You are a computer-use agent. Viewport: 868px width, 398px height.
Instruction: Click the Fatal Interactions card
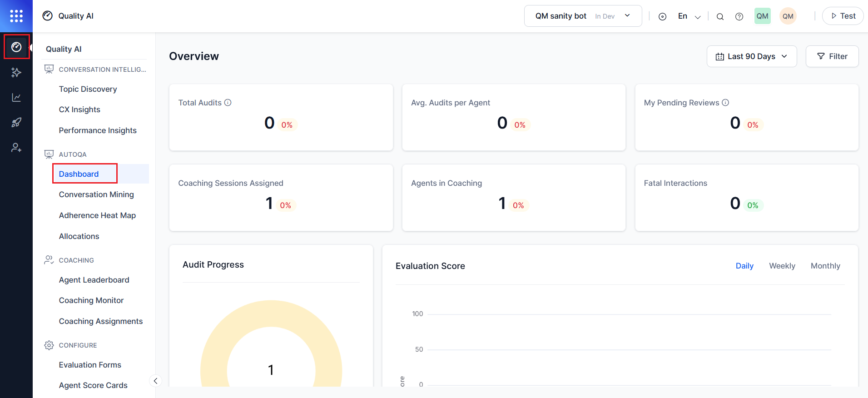(747, 198)
